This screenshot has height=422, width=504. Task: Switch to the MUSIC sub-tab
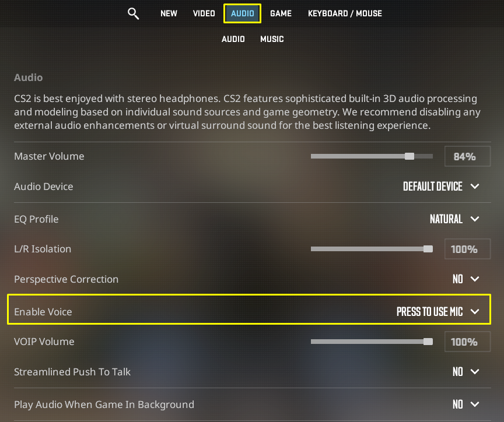[x=272, y=39]
